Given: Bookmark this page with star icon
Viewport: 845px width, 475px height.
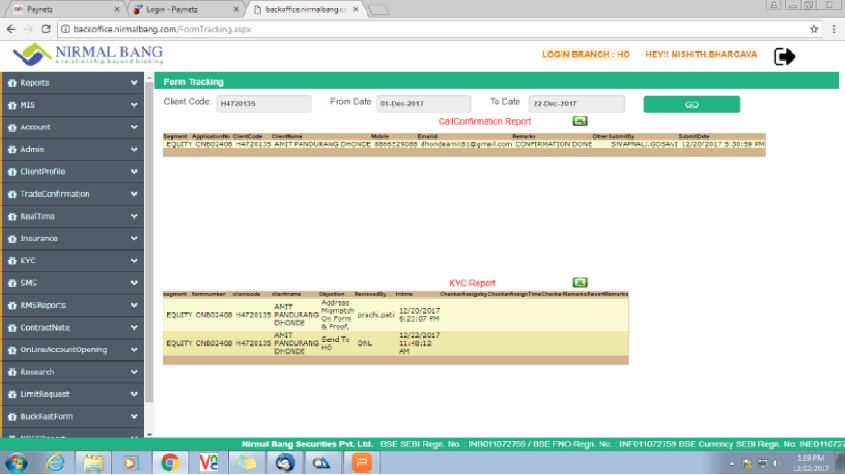Looking at the screenshot, I should coord(815,29).
